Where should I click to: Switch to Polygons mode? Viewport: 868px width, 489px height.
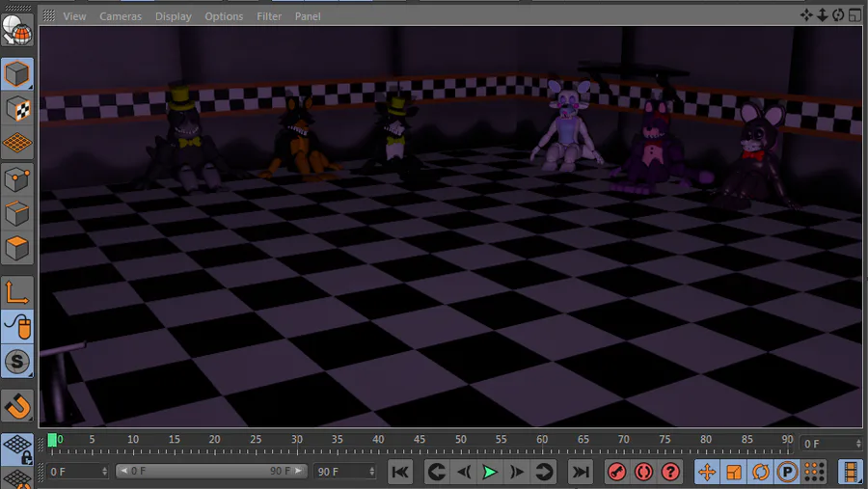pos(17,248)
